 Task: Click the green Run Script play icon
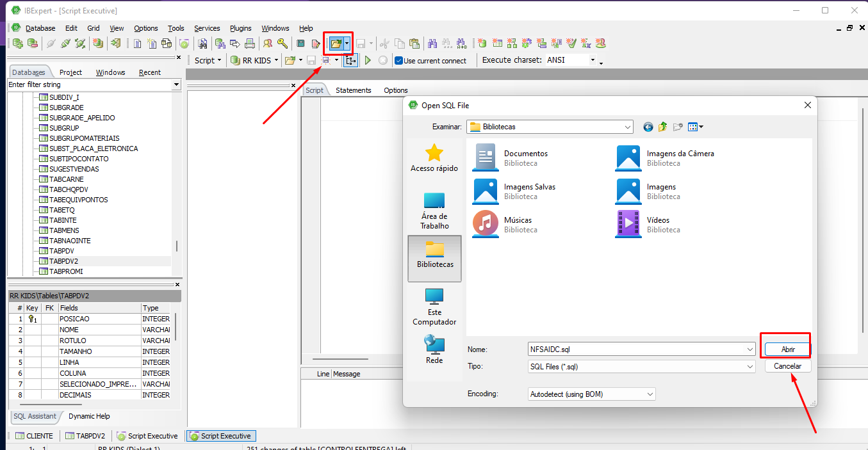tap(368, 60)
